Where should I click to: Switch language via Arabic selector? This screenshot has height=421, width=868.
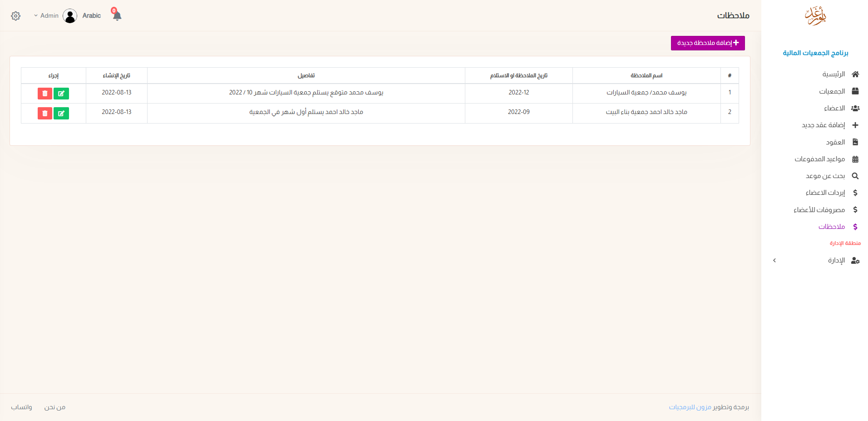[92, 16]
